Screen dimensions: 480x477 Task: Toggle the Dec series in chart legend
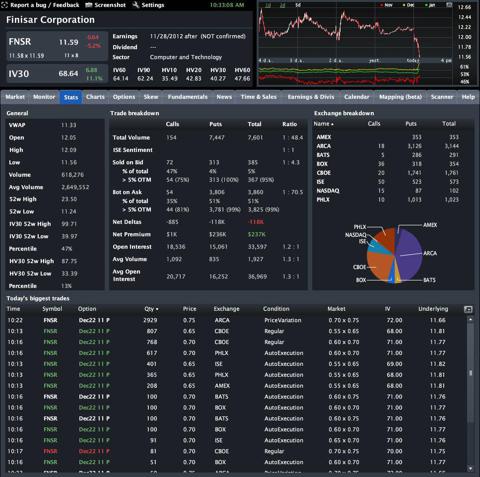point(408,5)
